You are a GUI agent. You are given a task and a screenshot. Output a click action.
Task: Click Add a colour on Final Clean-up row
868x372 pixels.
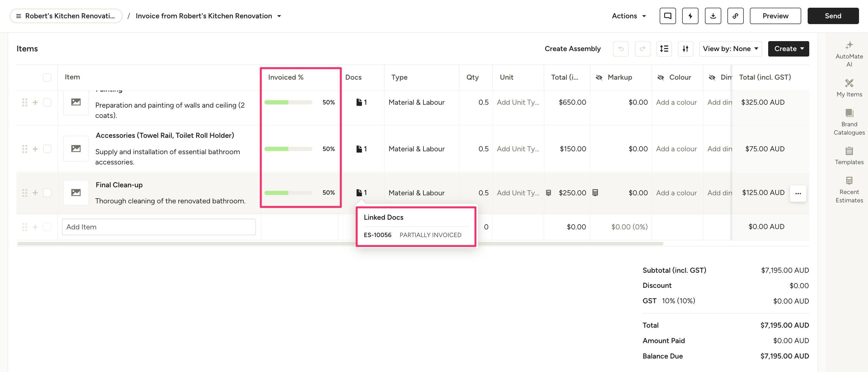(x=676, y=193)
